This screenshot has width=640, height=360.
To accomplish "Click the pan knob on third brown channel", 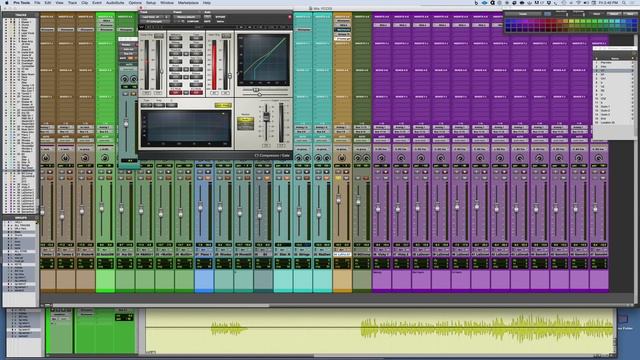I will (85, 158).
